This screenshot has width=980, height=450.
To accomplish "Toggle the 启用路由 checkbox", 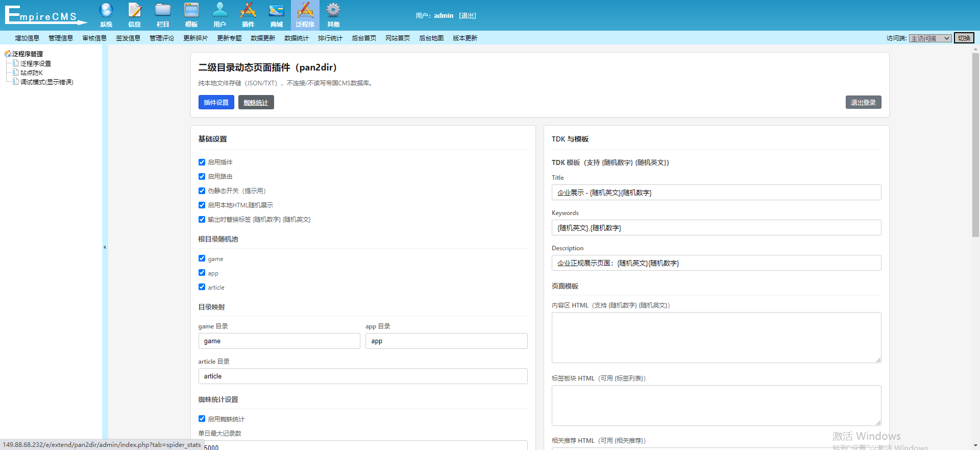I will click(202, 177).
